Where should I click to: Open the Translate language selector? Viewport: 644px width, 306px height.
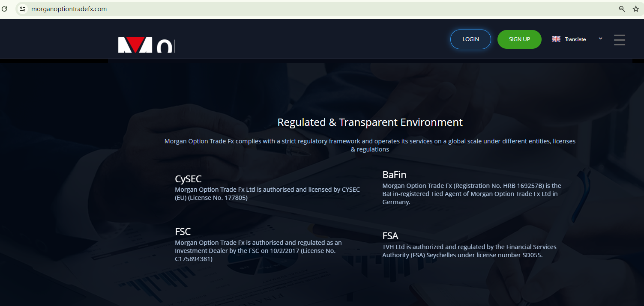coord(575,39)
